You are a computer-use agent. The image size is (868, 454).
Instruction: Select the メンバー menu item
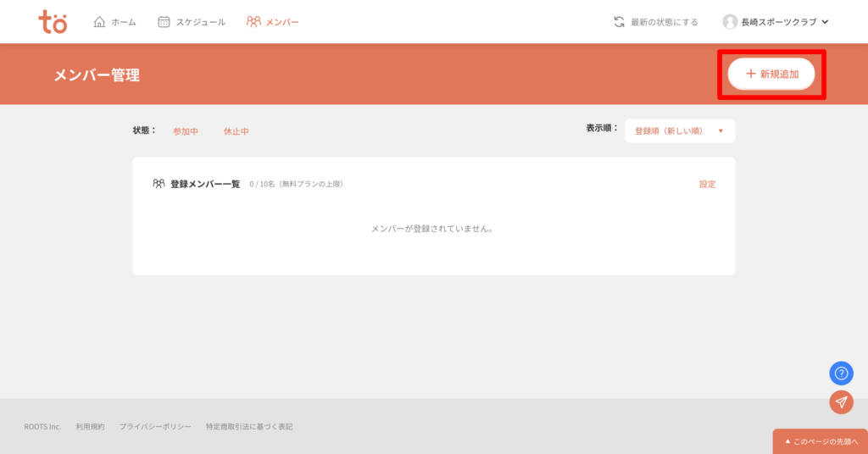click(272, 22)
